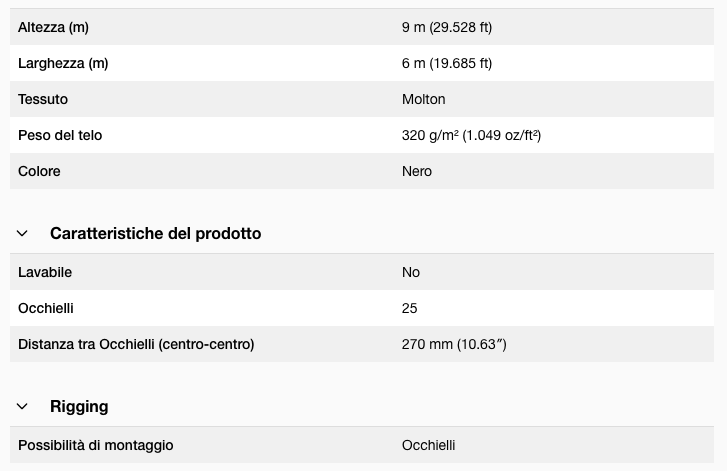Image resolution: width=727 pixels, height=471 pixels.
Task: Click the eyelet count value 25
Action: point(410,308)
